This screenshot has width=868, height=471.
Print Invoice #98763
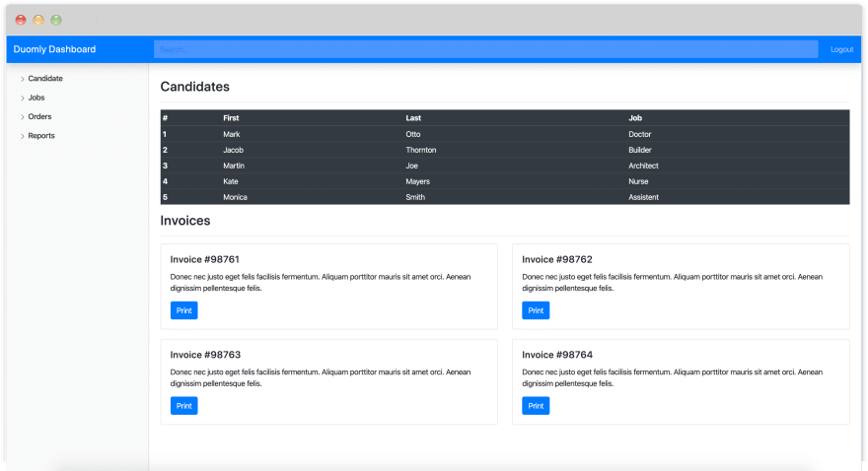[183, 406]
